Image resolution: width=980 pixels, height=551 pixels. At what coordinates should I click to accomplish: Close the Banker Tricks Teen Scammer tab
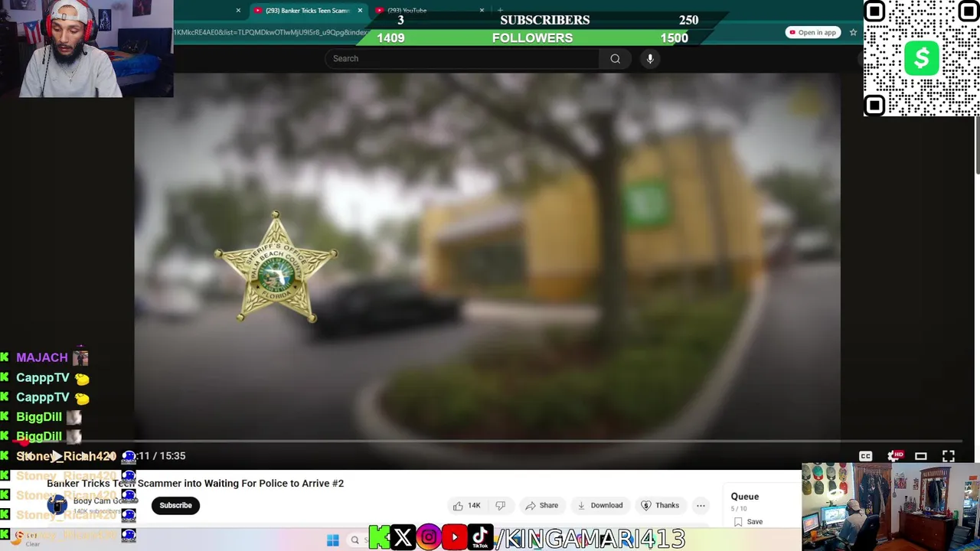(360, 11)
